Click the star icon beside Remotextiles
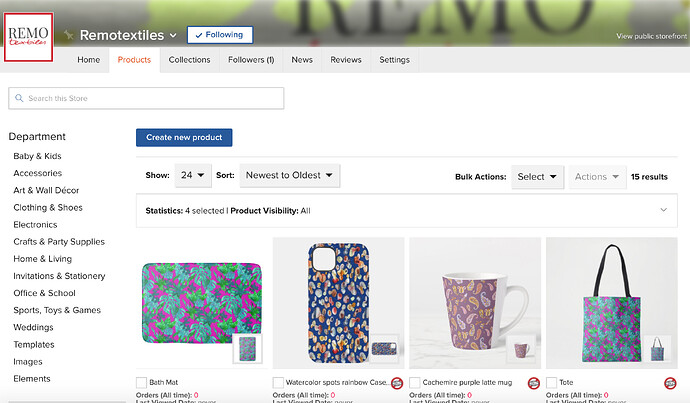Screen dimensions: 690x403 (x=69, y=35)
